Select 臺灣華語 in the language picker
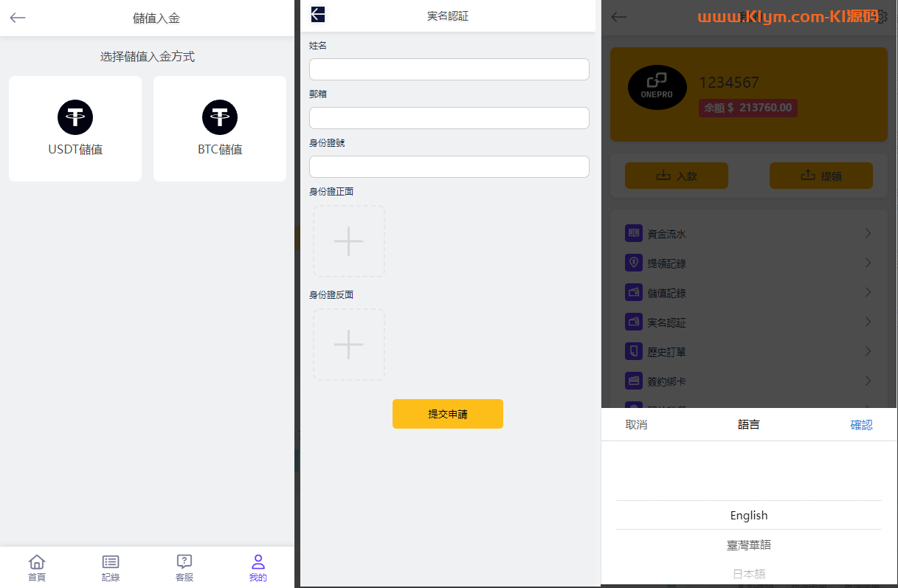 [x=749, y=544]
